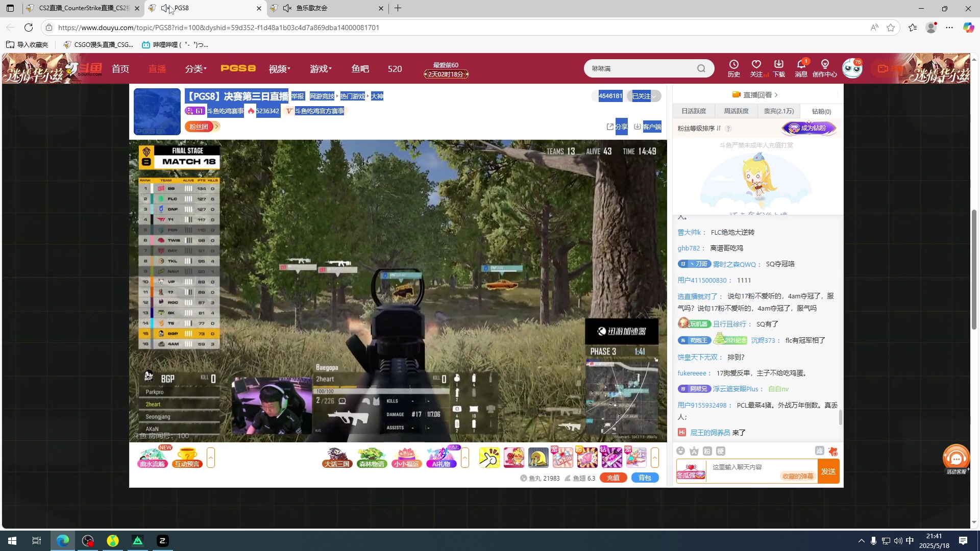Expand the 视频 dropdown menu
This screenshot has height=551, width=980.
(279, 69)
